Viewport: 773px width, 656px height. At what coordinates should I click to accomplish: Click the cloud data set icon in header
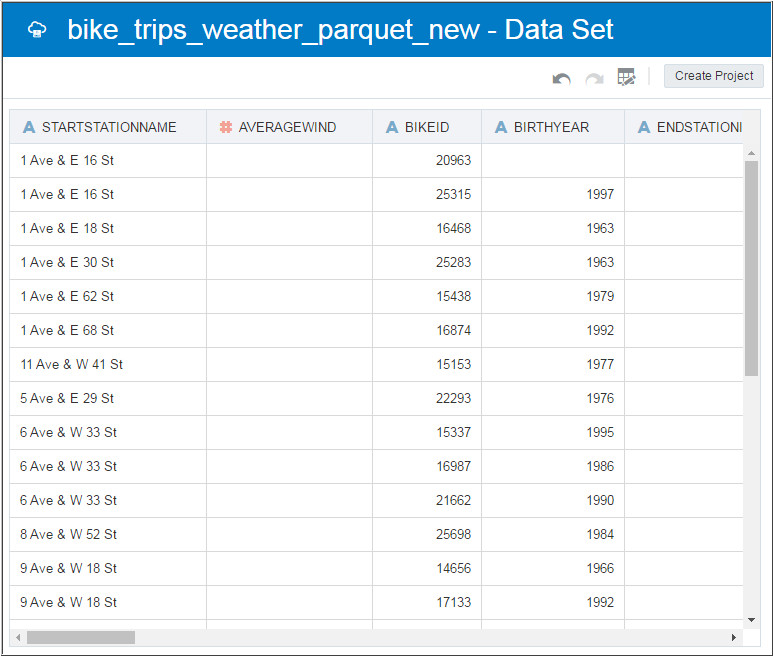pos(37,29)
